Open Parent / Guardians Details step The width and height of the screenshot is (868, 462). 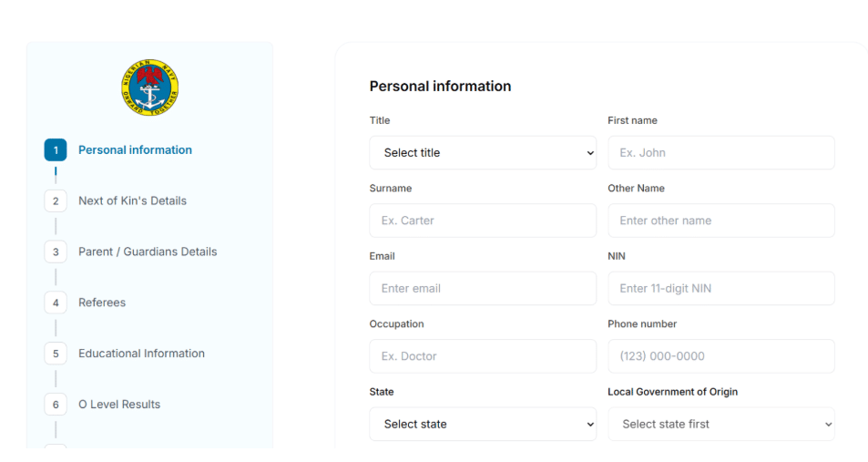coord(148,252)
